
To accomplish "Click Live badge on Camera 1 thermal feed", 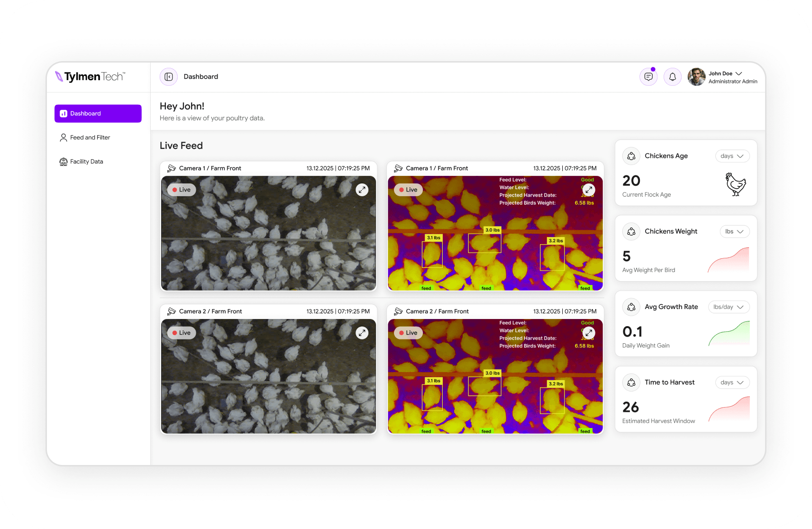I will click(x=408, y=190).
